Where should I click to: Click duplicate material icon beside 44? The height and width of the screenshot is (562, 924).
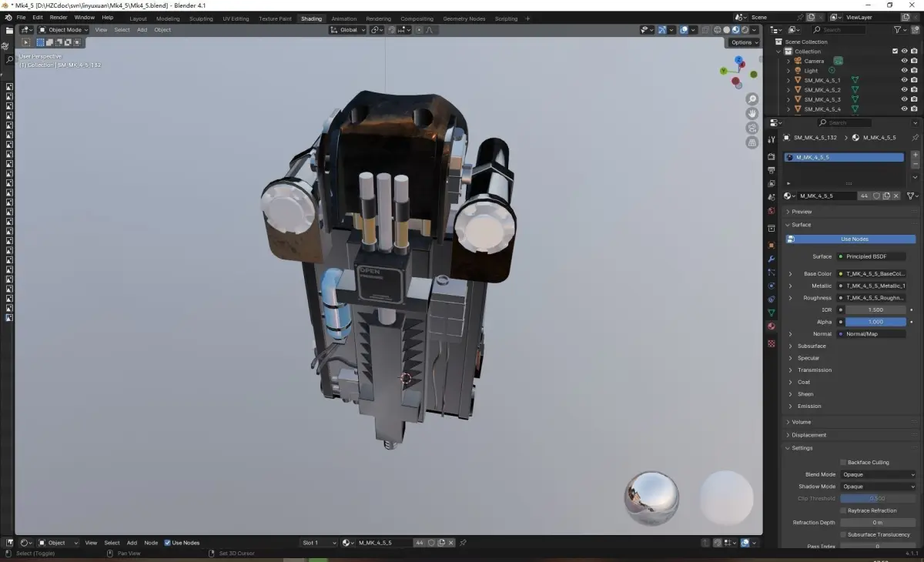pos(886,196)
